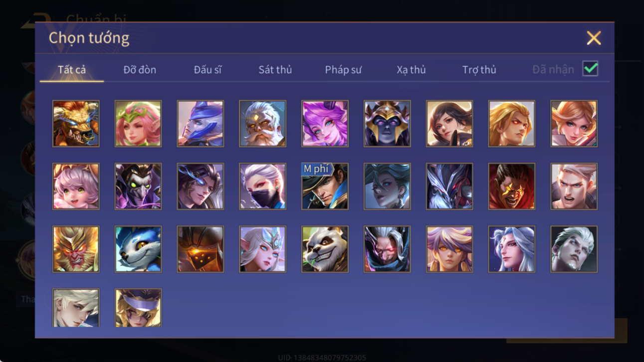Select the elf hero with blue tiara

(x=262, y=249)
